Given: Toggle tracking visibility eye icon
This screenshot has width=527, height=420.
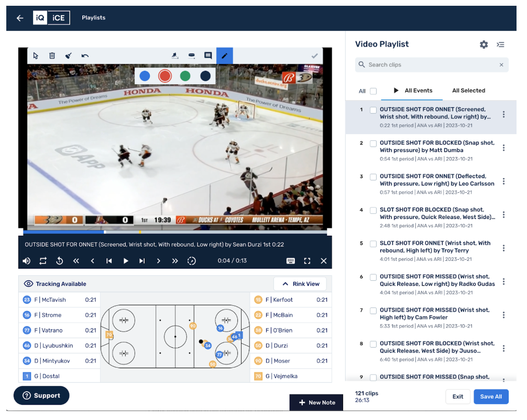Looking at the screenshot, I should [x=29, y=284].
